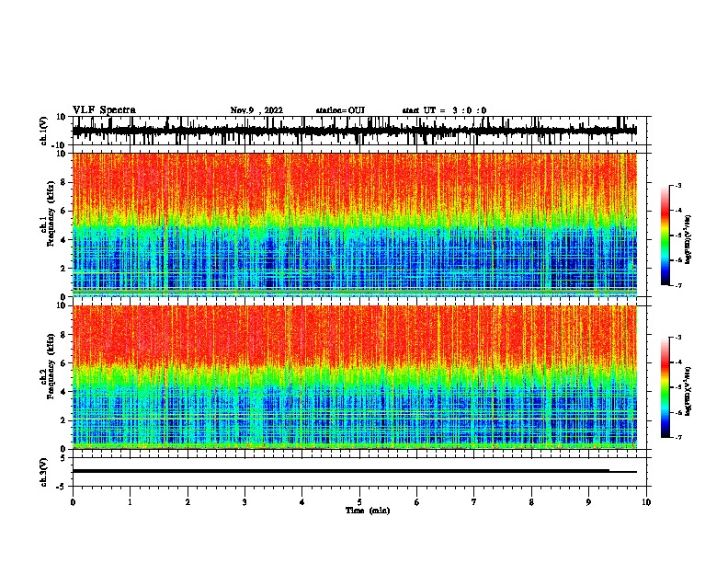
Task: Click the "start UT = 3 : 0 : 0" text
Action: coord(444,110)
